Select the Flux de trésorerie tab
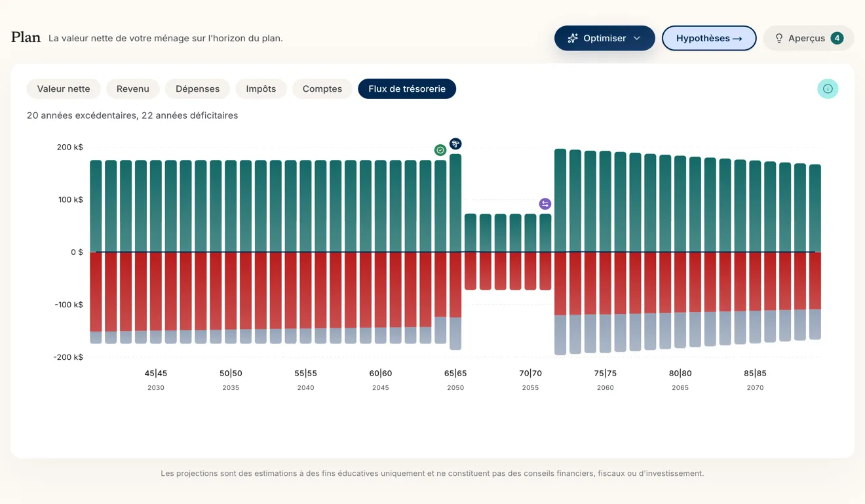865x504 pixels. (407, 88)
